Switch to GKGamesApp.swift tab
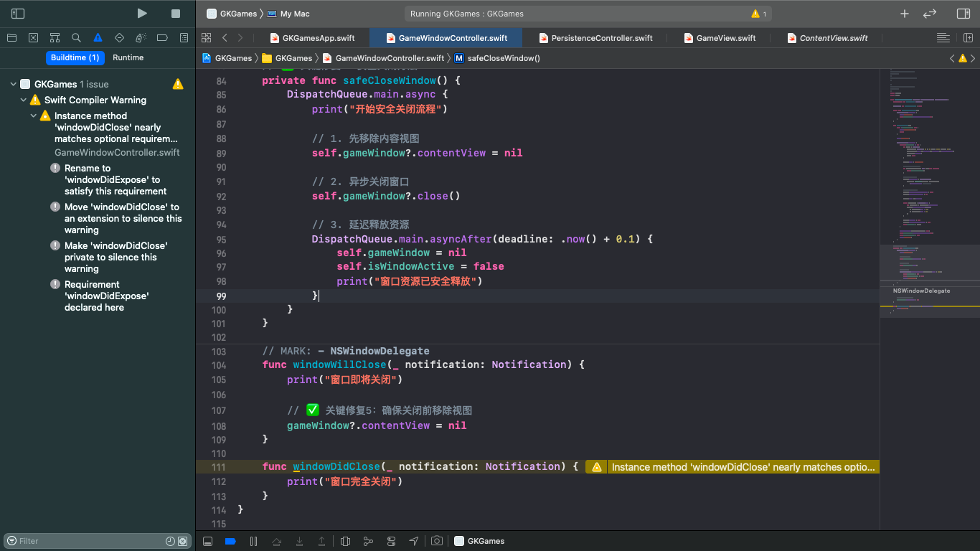Viewport: 980px width, 551px height. (x=313, y=38)
